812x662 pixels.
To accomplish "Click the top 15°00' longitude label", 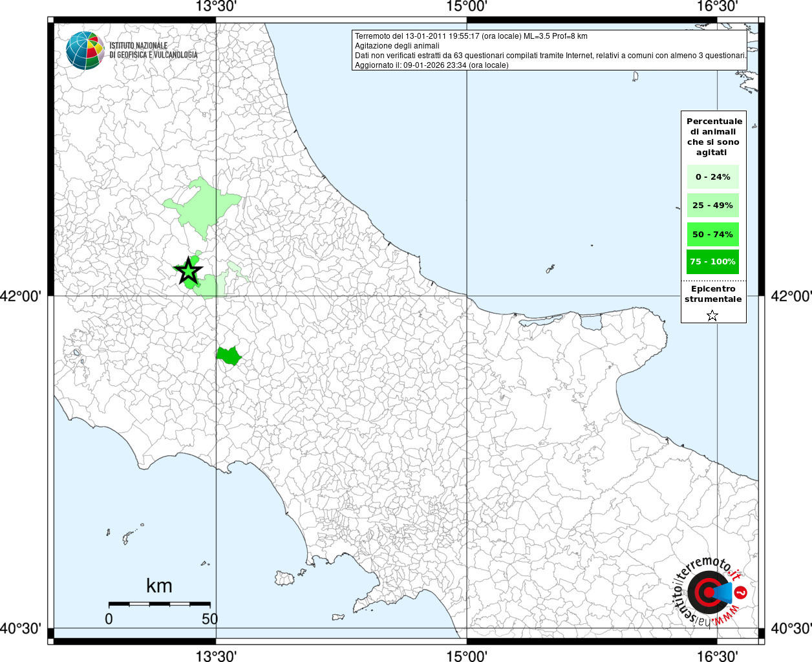I will coord(467,7).
